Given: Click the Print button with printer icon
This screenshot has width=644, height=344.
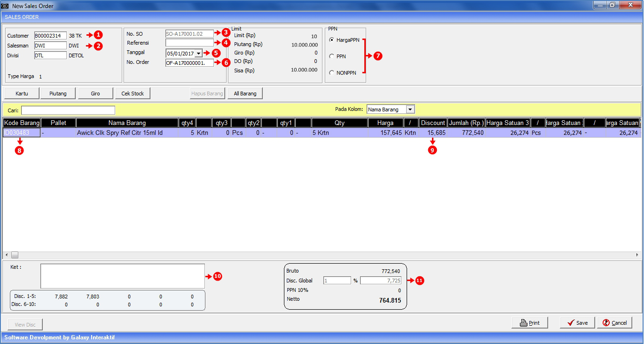Looking at the screenshot, I should click(529, 323).
